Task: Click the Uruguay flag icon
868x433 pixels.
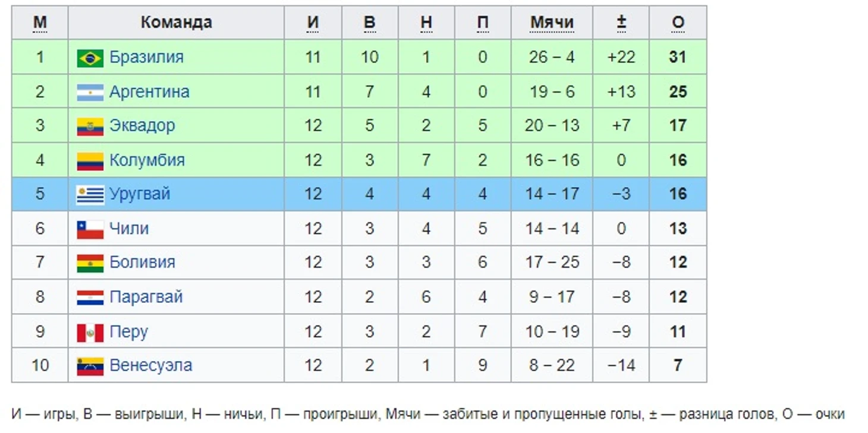Action: point(90,195)
